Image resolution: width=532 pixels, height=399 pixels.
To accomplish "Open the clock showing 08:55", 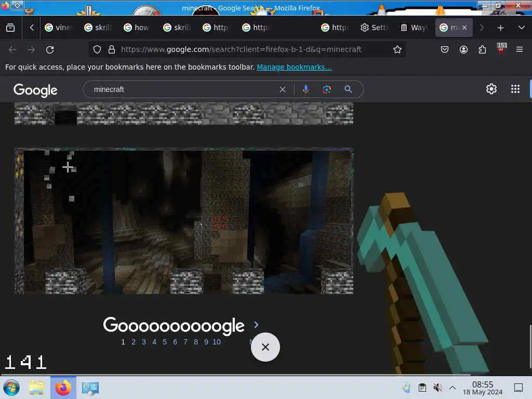I will point(483,388).
